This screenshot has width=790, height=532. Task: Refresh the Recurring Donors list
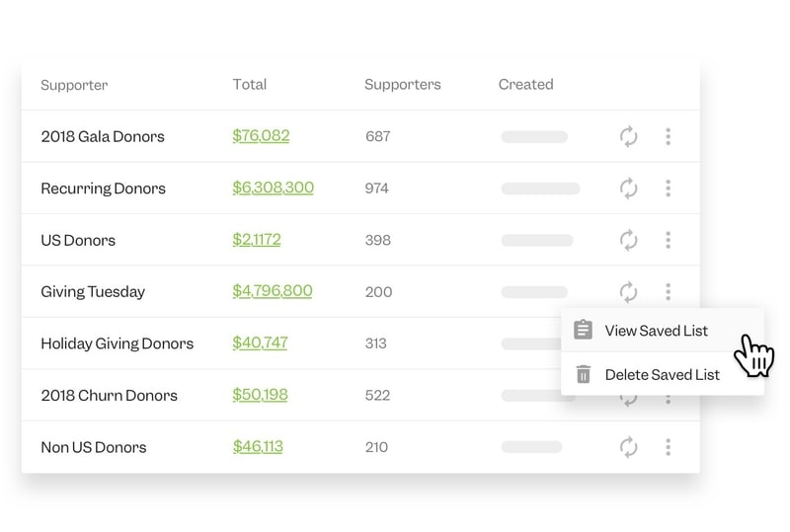(x=628, y=189)
